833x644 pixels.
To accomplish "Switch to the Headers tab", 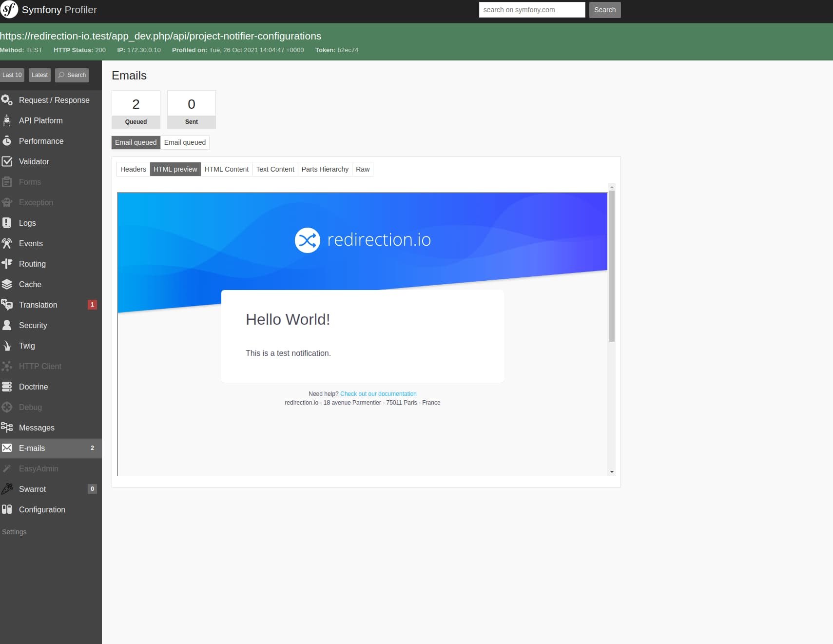I will pyautogui.click(x=133, y=169).
